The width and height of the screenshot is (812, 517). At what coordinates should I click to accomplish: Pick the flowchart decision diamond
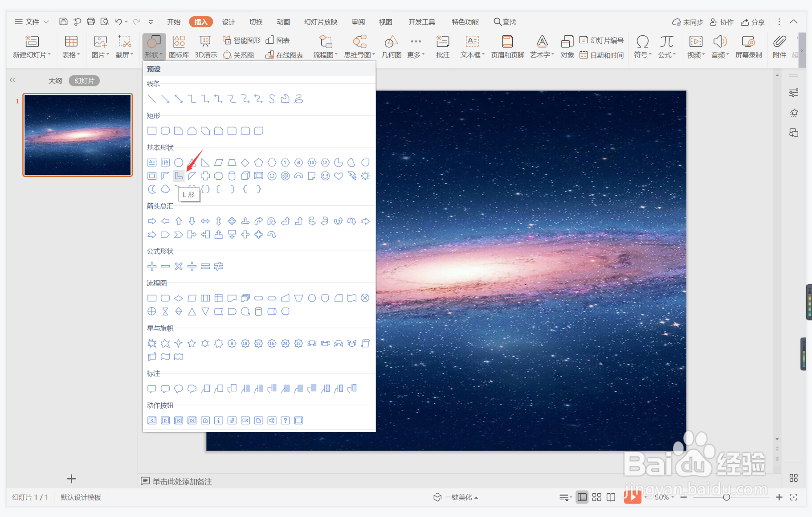click(178, 298)
